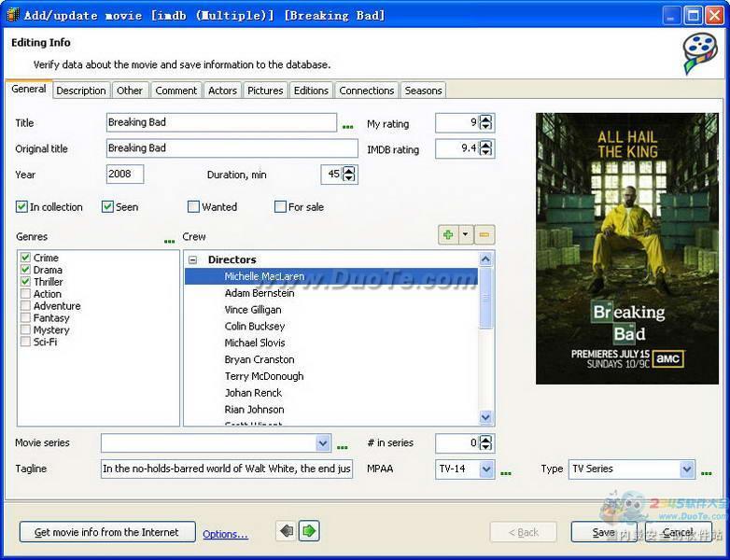
Task: Check the Mystery genre
Action: click(x=25, y=330)
